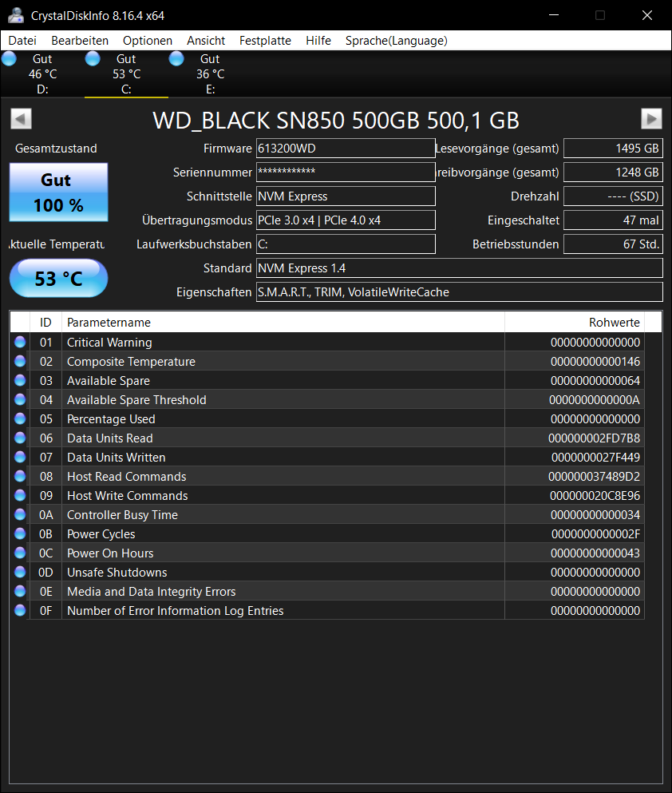Click raw value 00000000000043

coord(595,553)
